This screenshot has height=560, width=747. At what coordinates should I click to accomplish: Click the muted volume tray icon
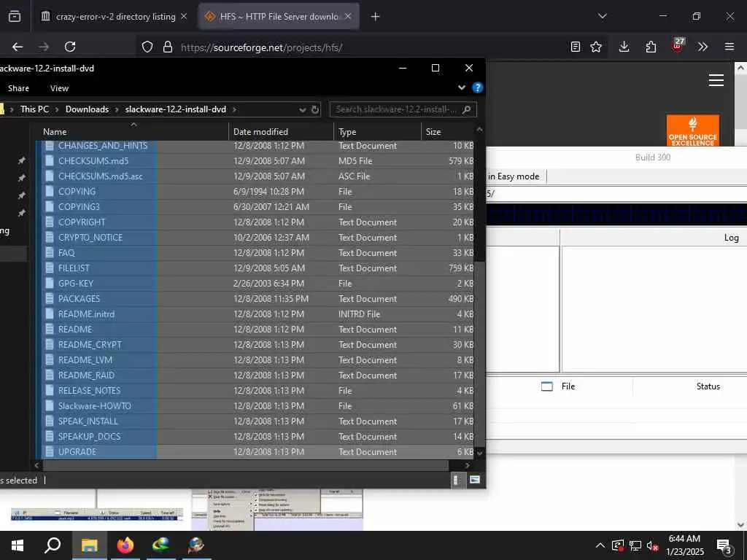653,545
